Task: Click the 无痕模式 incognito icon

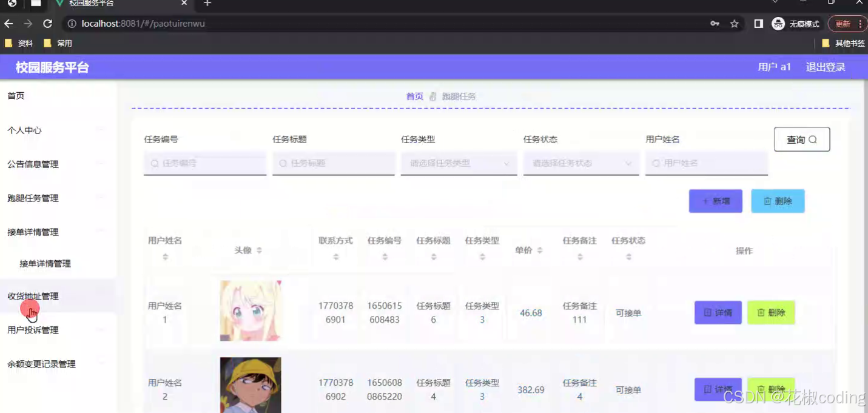Action: pyautogui.click(x=778, y=24)
